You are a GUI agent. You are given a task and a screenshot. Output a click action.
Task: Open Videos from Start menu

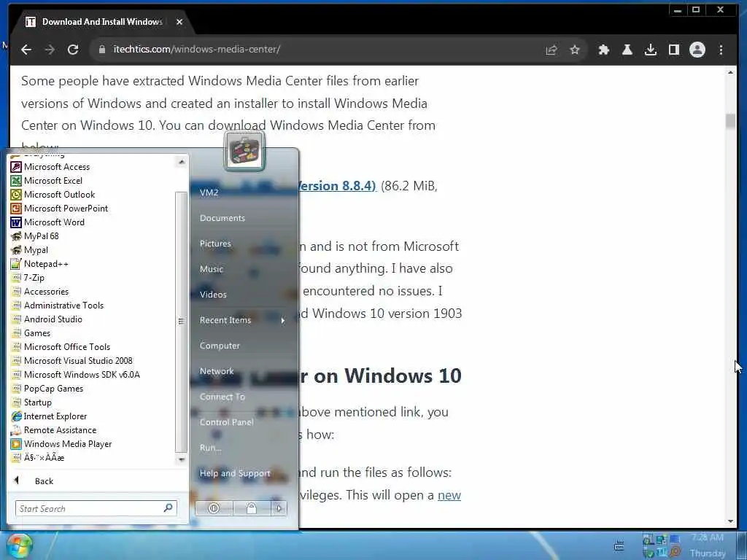coord(213,295)
